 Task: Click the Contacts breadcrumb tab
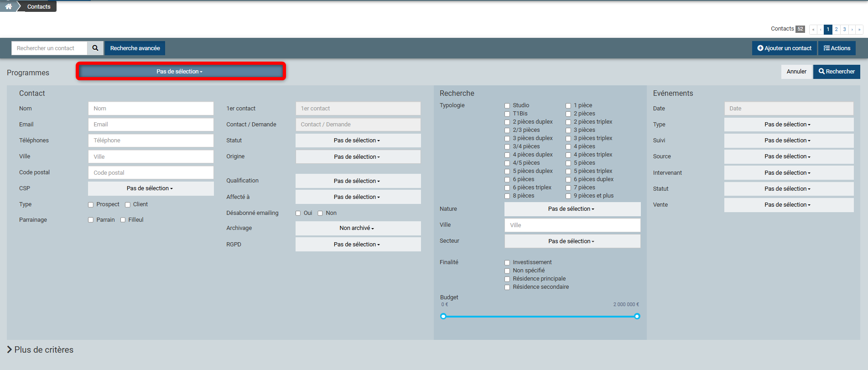[39, 6]
